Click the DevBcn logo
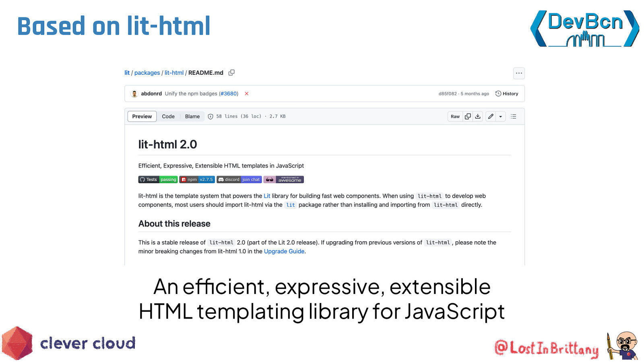Image resolution: width=644 pixels, height=362 pixels. pyautogui.click(x=585, y=29)
